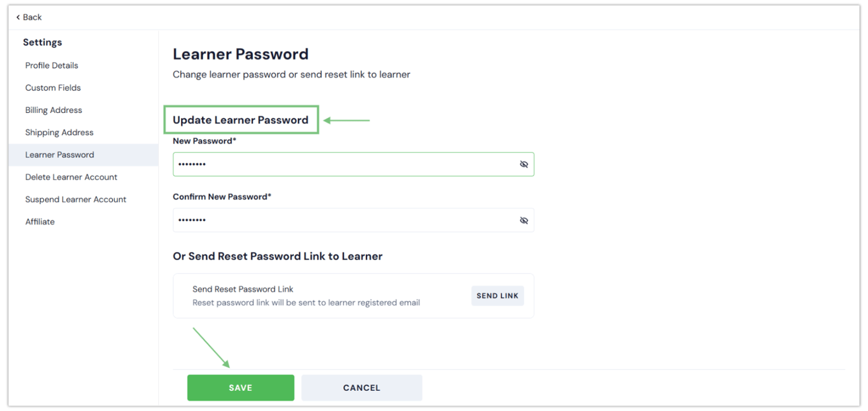Go to Delete Learner Account section

(71, 177)
